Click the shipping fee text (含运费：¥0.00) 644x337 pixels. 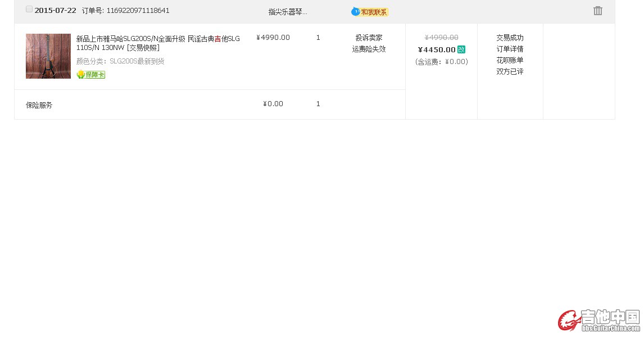coord(442,62)
